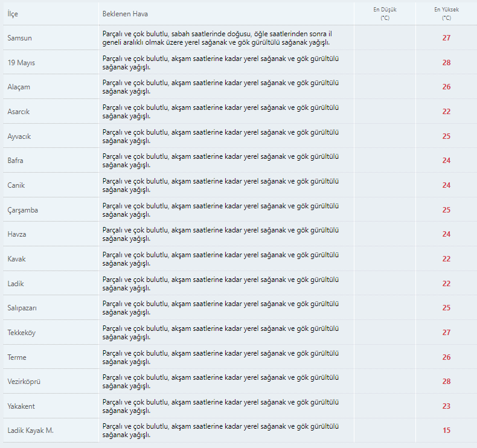Select the Salıpazarı district name

point(22,308)
